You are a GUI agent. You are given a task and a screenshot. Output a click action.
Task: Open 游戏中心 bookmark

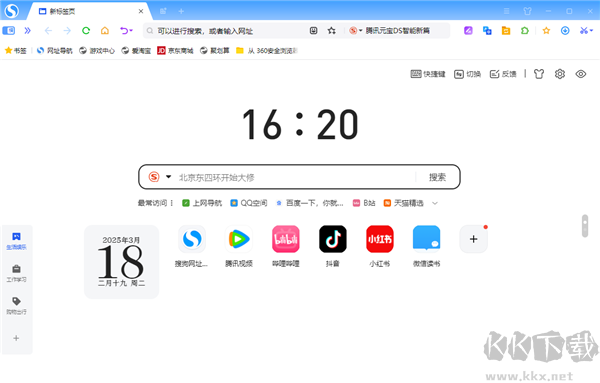pyautogui.click(x=97, y=51)
